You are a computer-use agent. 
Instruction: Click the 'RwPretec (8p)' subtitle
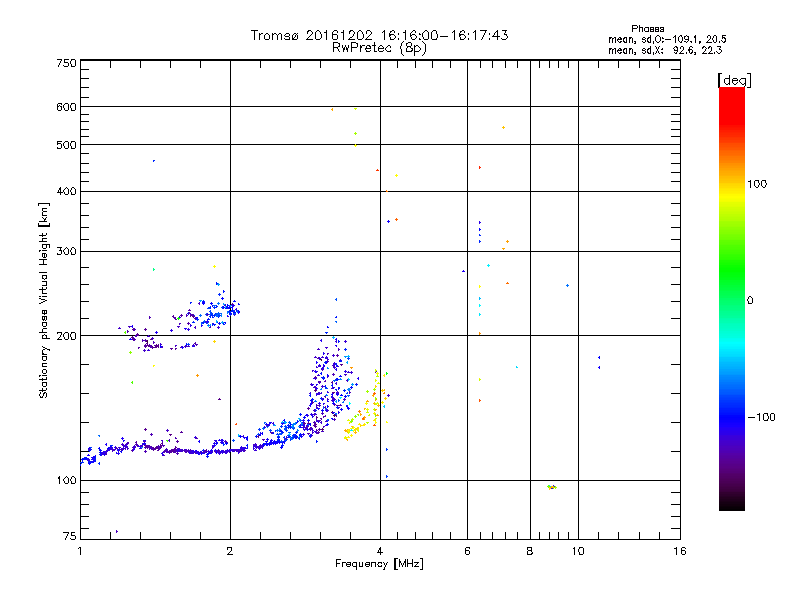379,48
